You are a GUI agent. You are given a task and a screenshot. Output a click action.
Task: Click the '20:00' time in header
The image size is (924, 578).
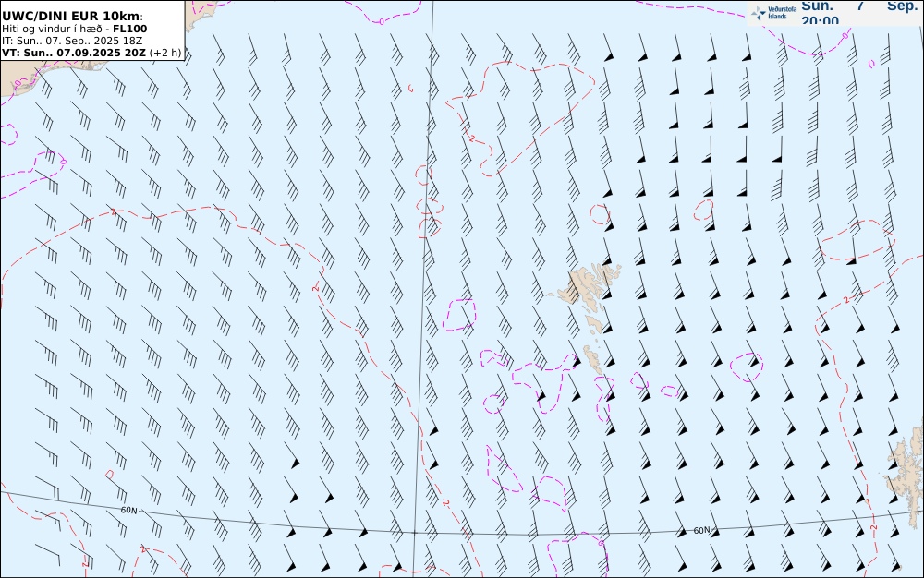point(820,20)
